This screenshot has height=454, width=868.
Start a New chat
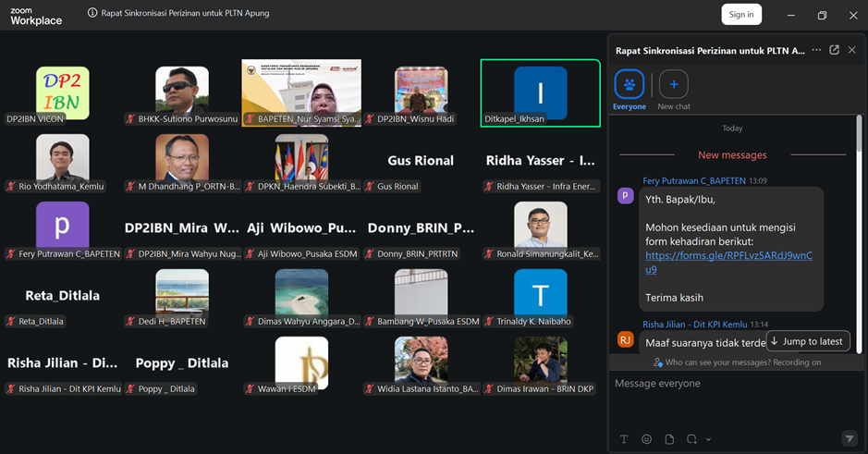[674, 91]
